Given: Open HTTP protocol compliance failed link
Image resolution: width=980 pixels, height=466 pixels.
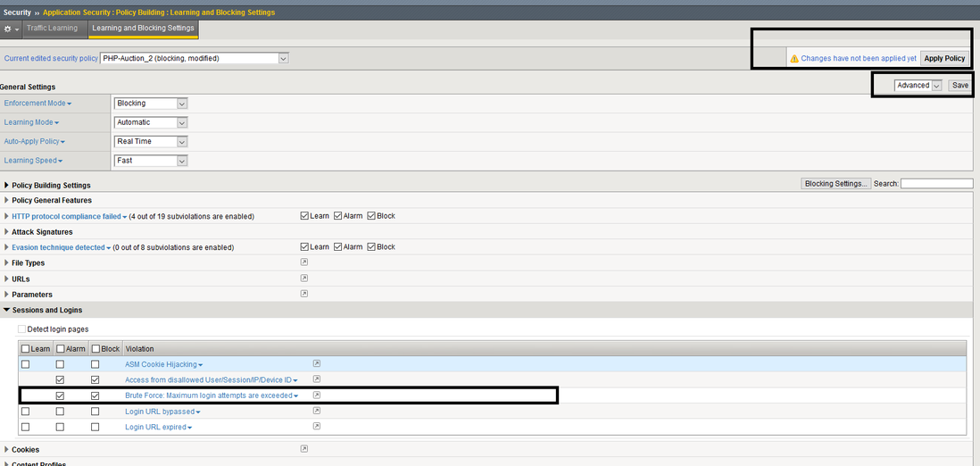Looking at the screenshot, I should click(66, 216).
